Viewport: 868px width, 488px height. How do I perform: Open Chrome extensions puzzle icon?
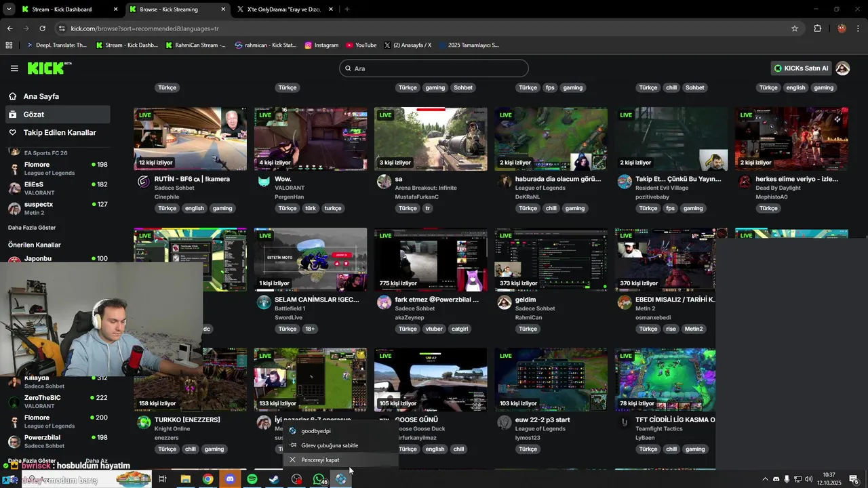[x=817, y=28]
